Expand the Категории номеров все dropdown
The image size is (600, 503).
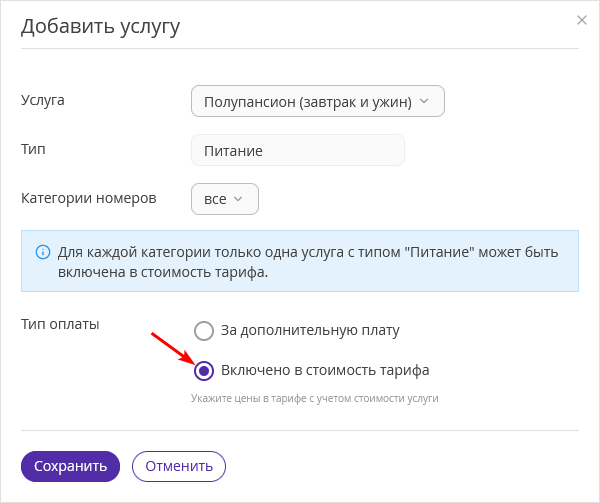point(225,199)
